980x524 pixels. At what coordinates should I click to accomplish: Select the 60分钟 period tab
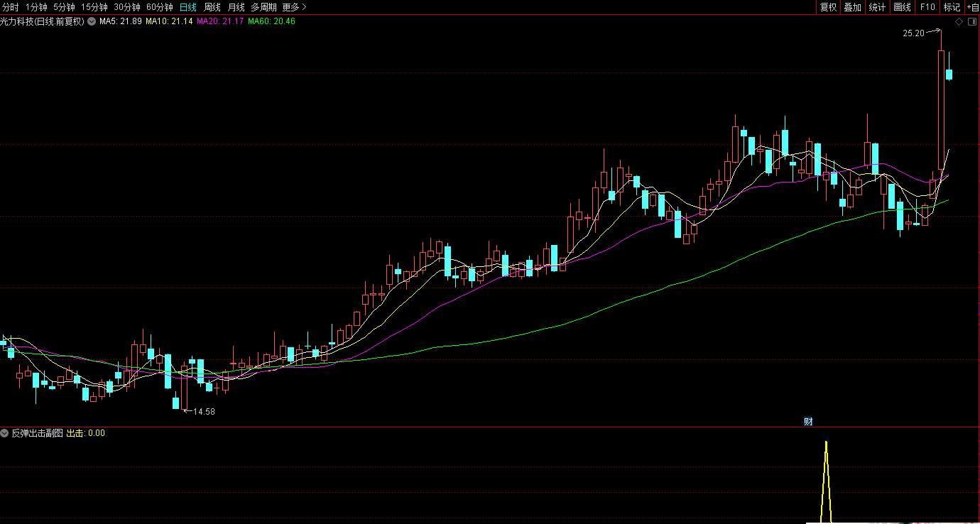[160, 7]
